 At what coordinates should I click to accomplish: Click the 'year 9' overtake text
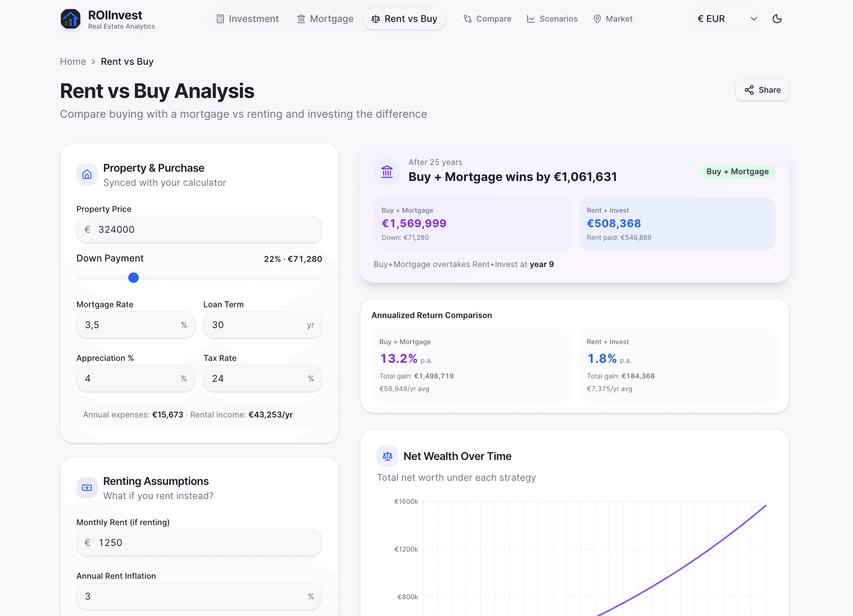point(542,264)
